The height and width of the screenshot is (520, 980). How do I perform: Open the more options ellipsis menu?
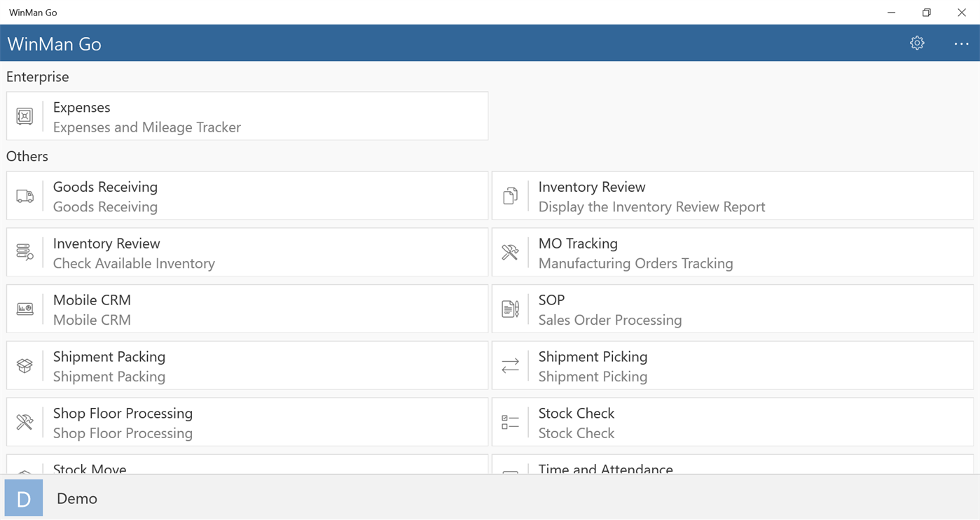pyautogui.click(x=961, y=43)
